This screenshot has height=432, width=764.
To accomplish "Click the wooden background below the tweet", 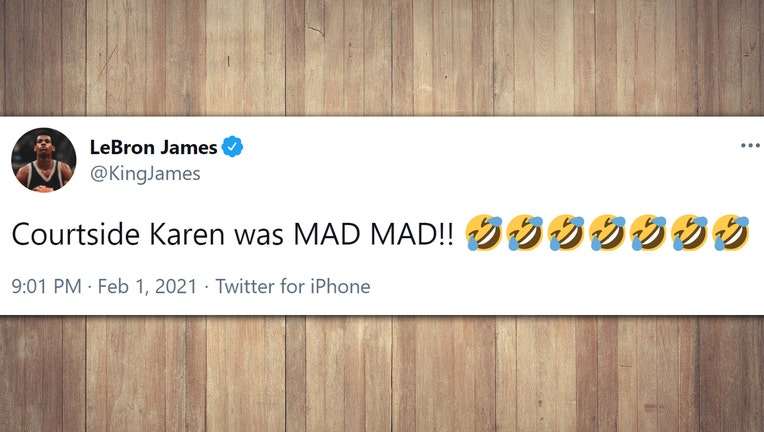I will pyautogui.click(x=382, y=374).
